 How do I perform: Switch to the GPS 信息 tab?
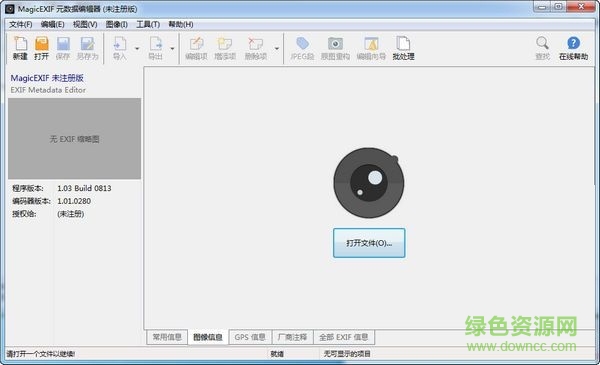coord(250,337)
